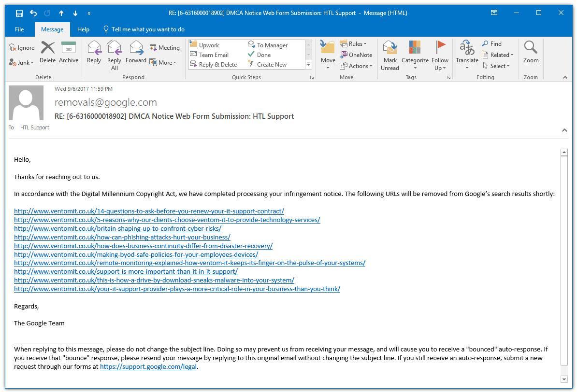Expand the Rules dropdown
Screen dimensions: 577x392
[354, 44]
